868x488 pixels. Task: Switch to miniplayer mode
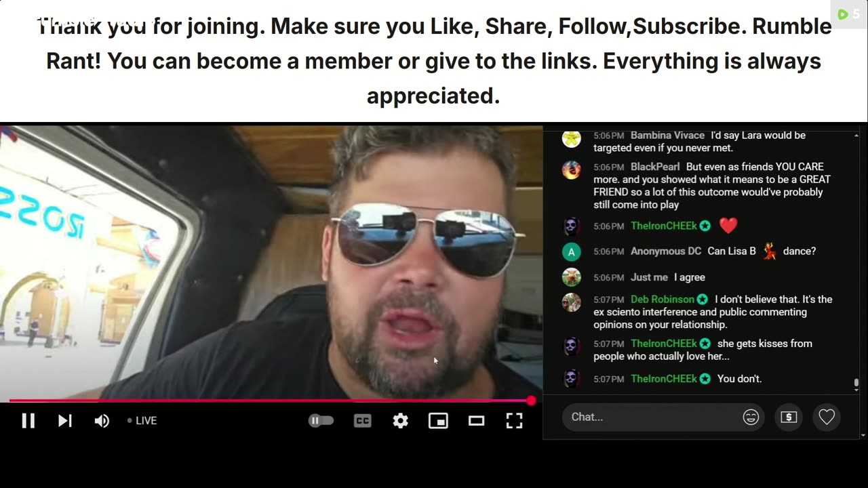438,421
